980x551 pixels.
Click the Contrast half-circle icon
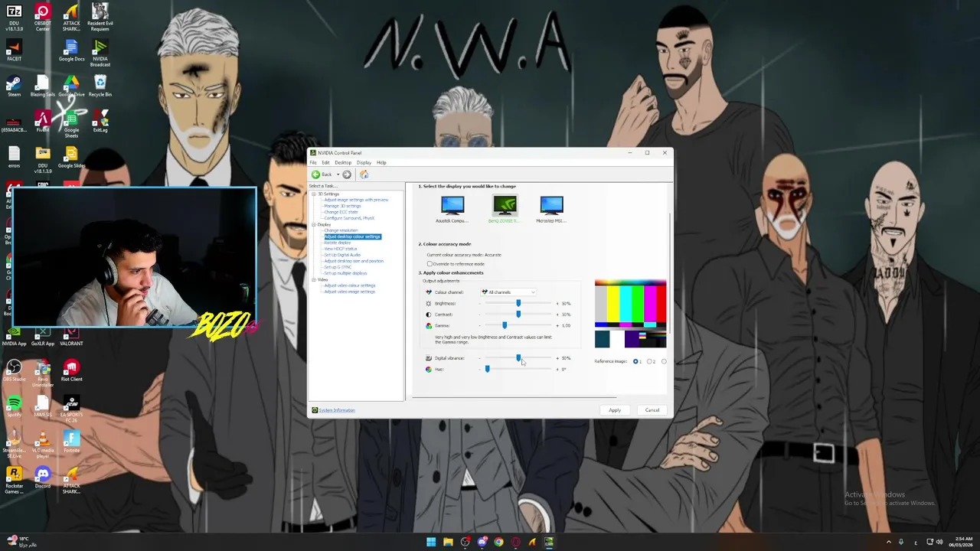tap(429, 315)
